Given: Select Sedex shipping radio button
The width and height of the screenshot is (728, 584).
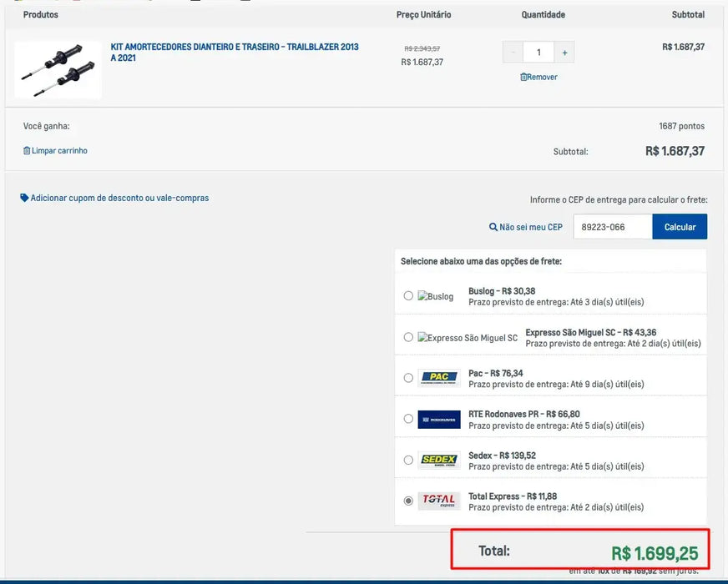Looking at the screenshot, I should click(x=408, y=460).
